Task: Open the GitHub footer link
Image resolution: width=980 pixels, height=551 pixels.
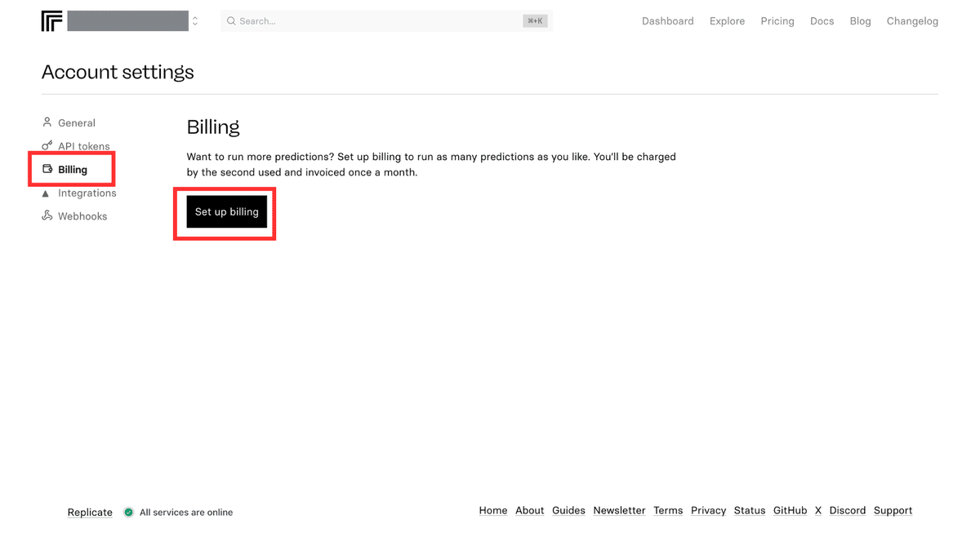Action: [790, 510]
